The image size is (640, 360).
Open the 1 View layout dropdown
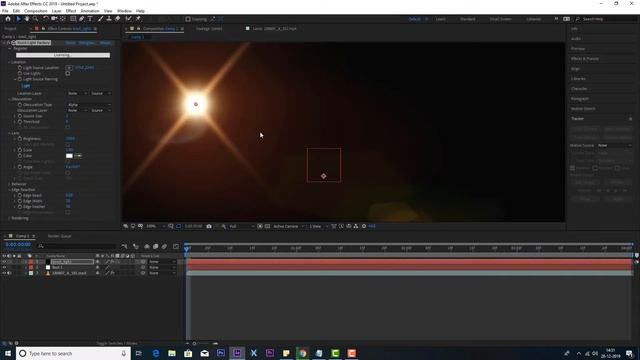318,226
